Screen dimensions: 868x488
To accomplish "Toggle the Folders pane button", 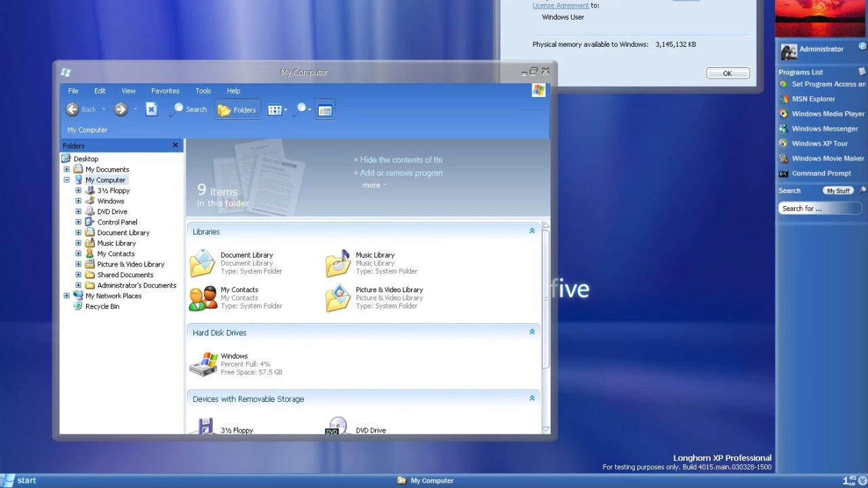I will click(x=237, y=110).
